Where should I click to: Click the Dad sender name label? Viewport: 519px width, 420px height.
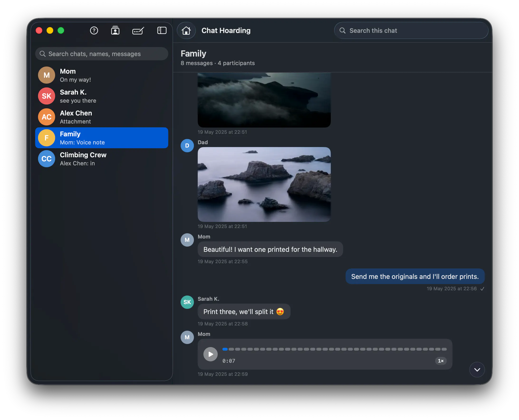[x=202, y=142]
